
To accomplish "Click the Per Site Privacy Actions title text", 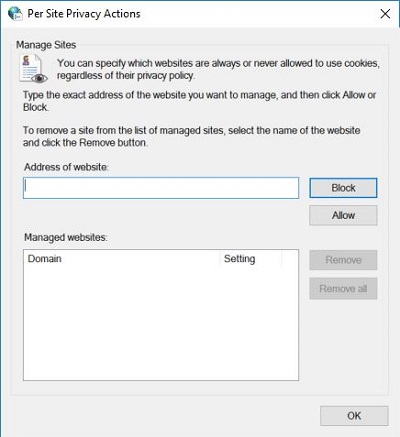I will point(84,14).
